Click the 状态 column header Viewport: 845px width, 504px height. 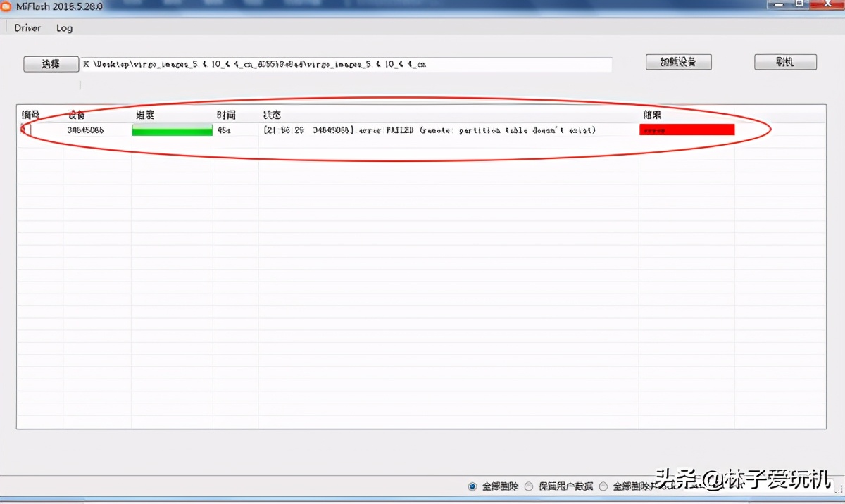(x=273, y=115)
